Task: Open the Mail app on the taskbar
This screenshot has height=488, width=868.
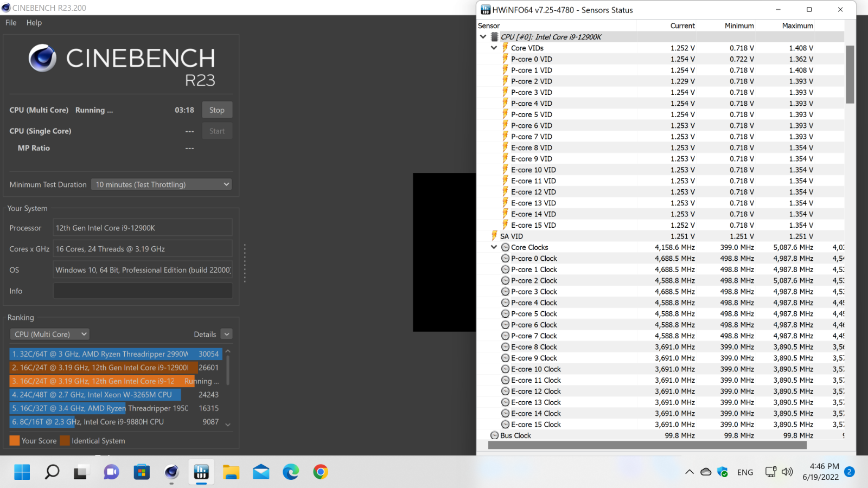Action: pos(261,472)
